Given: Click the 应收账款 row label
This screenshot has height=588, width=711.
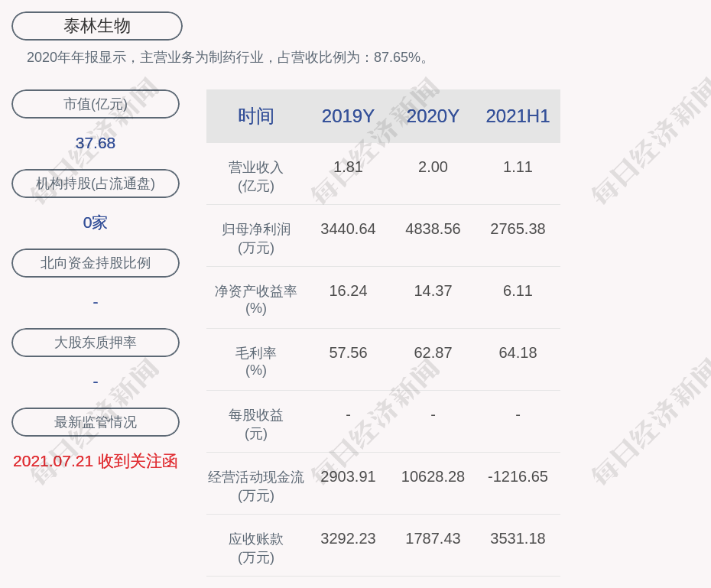Looking at the screenshot, I should 256,548.
